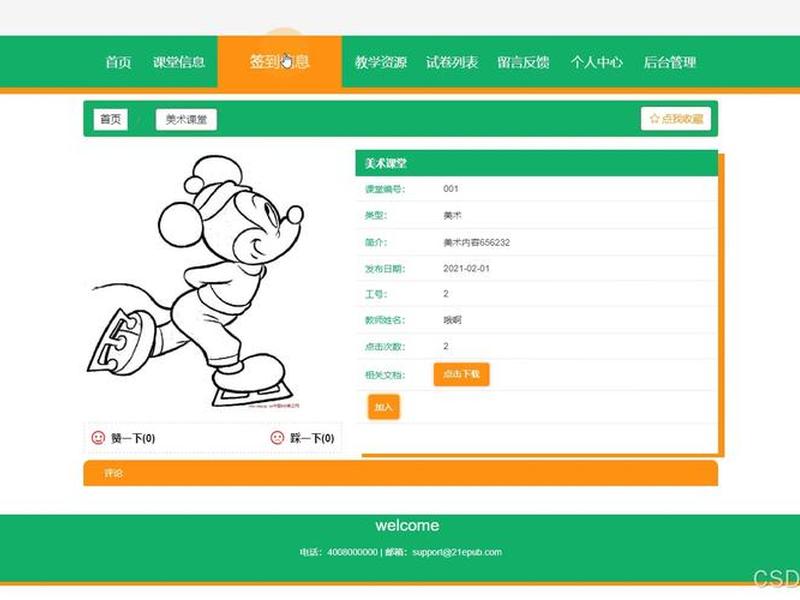800x600 pixels.
Task: Click the orange 加入 join button
Action: tap(384, 407)
